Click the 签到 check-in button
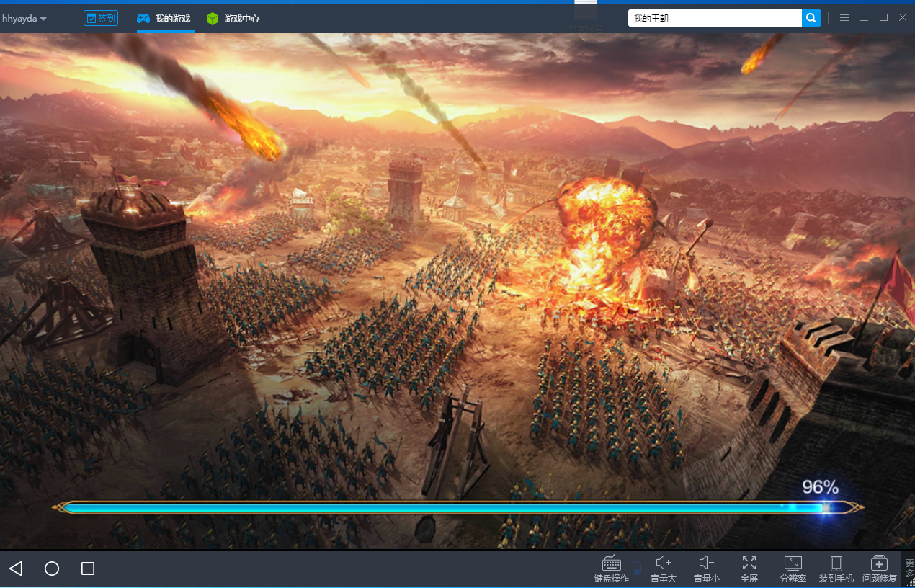 point(101,18)
